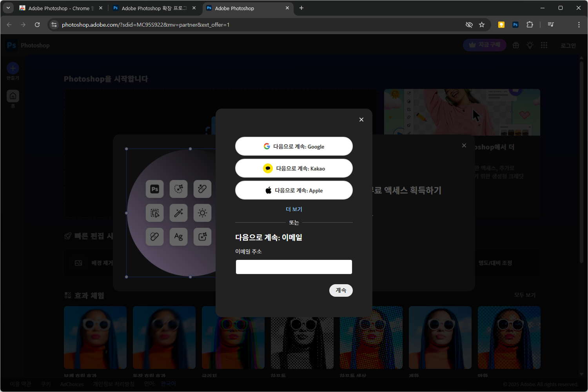Pick the colored halftone effect thumbnail

(x=371, y=338)
